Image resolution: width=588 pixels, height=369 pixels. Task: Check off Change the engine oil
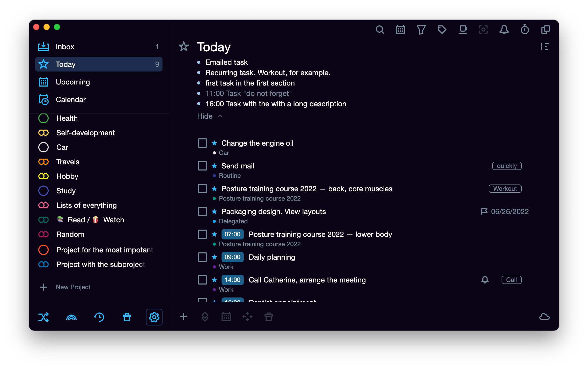click(x=202, y=143)
